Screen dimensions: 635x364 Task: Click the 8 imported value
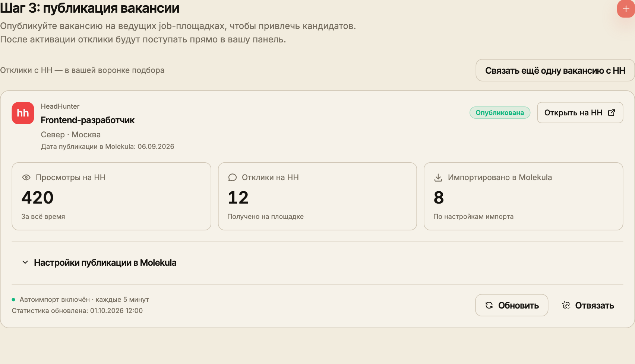[x=439, y=197]
